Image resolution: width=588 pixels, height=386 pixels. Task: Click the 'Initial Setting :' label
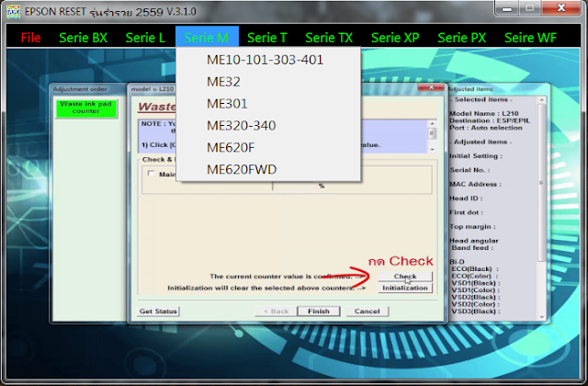pyautogui.click(x=476, y=156)
